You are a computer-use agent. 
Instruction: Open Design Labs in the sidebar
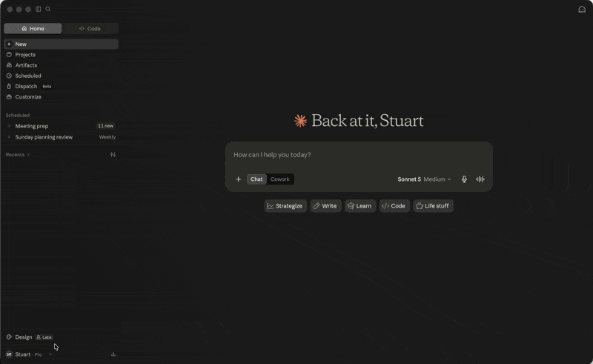pyautogui.click(x=61, y=337)
